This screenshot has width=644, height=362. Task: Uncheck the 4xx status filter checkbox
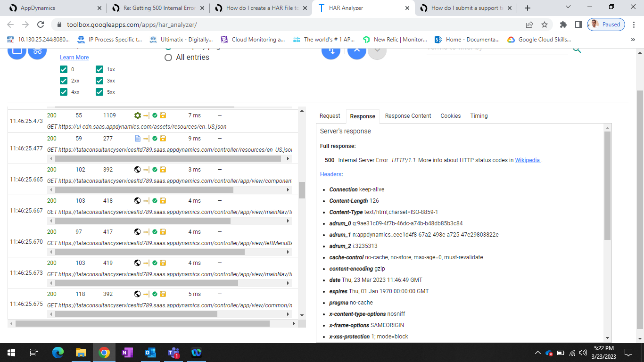pyautogui.click(x=64, y=92)
